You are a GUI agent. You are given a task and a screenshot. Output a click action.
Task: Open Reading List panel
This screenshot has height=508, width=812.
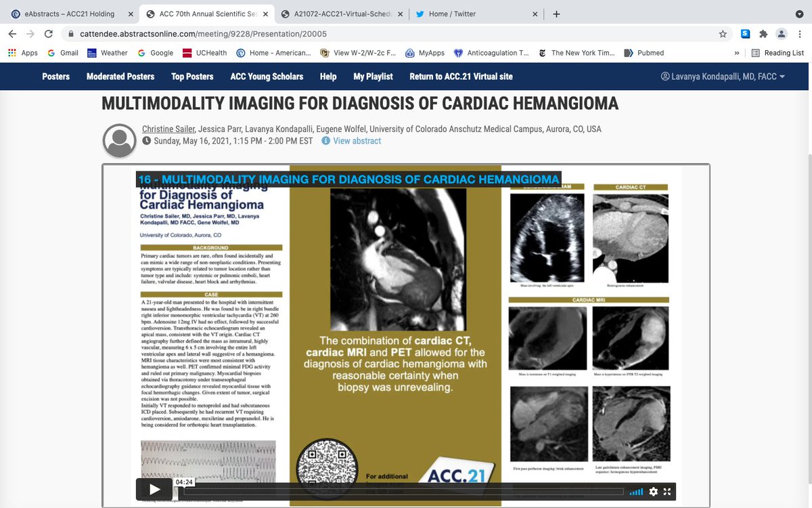777,53
